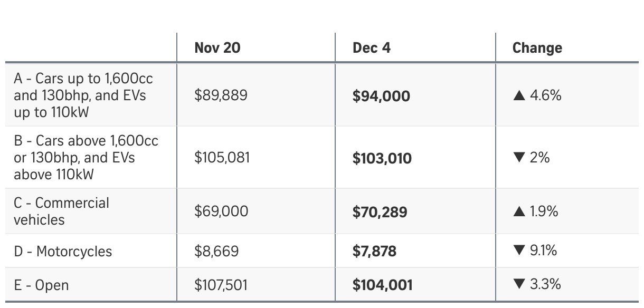Click the down triangle beside 2%

click(519, 158)
